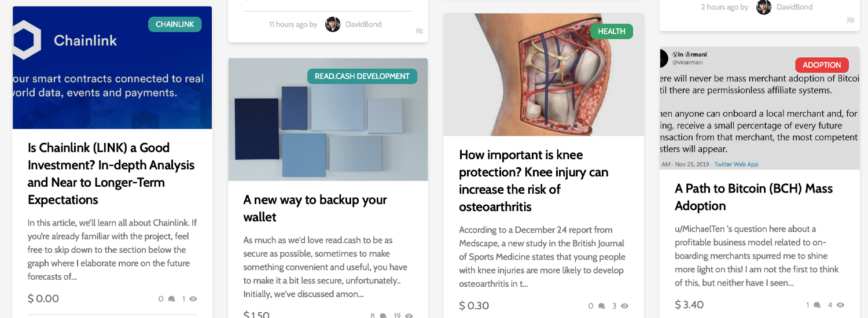The height and width of the screenshot is (318, 868).
Task: Click DavidBond avatar next to 2 hours ago
Action: tap(764, 7)
